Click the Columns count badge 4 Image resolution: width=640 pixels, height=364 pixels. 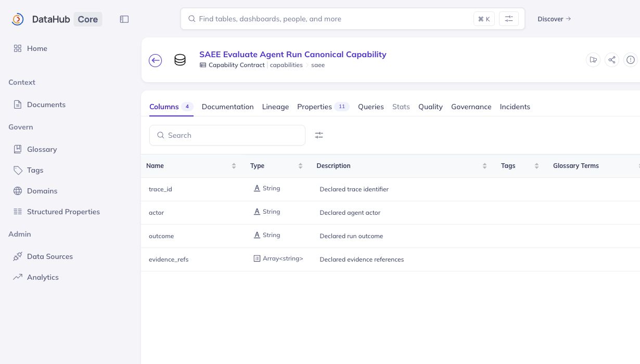coord(187,107)
